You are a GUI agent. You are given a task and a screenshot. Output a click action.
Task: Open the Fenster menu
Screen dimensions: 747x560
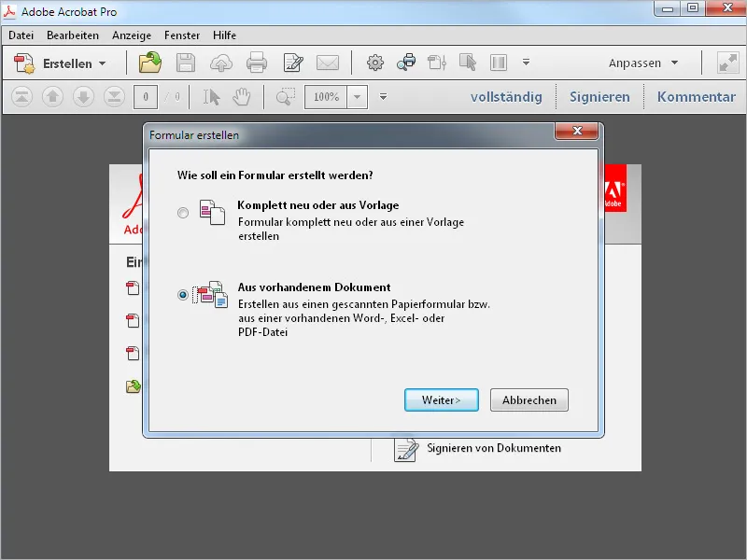182,35
